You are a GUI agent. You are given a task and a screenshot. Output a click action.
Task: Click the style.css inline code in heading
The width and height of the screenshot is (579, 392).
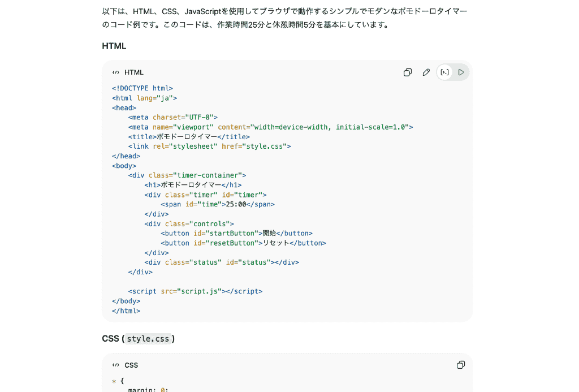pos(148,339)
